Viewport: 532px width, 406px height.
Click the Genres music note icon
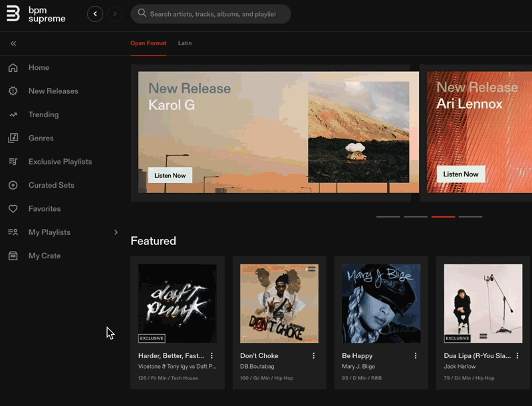(x=13, y=138)
